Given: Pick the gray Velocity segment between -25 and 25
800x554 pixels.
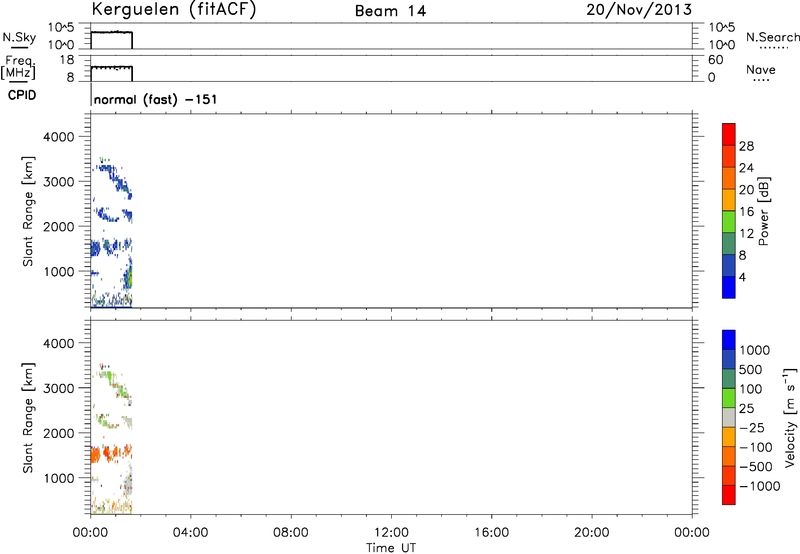Looking at the screenshot, I should (729, 418).
